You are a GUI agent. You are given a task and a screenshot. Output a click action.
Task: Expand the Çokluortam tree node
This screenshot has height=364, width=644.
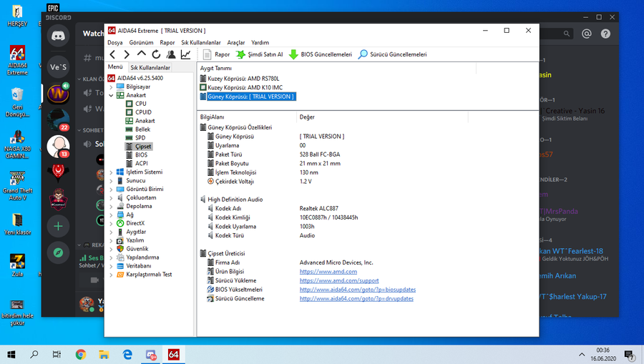pos(112,198)
